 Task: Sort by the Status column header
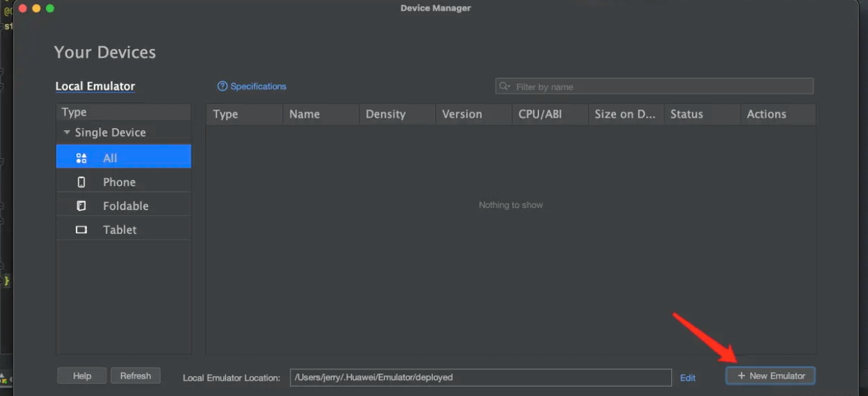(703, 114)
